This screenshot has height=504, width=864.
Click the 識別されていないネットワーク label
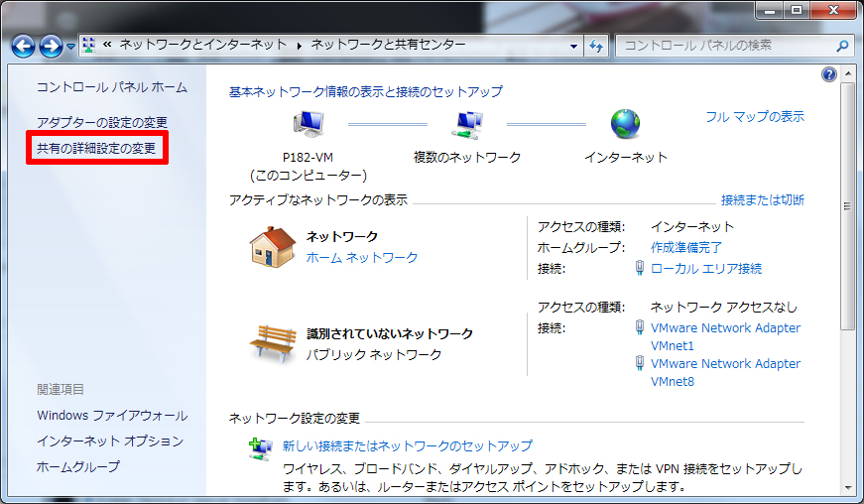tap(390, 333)
